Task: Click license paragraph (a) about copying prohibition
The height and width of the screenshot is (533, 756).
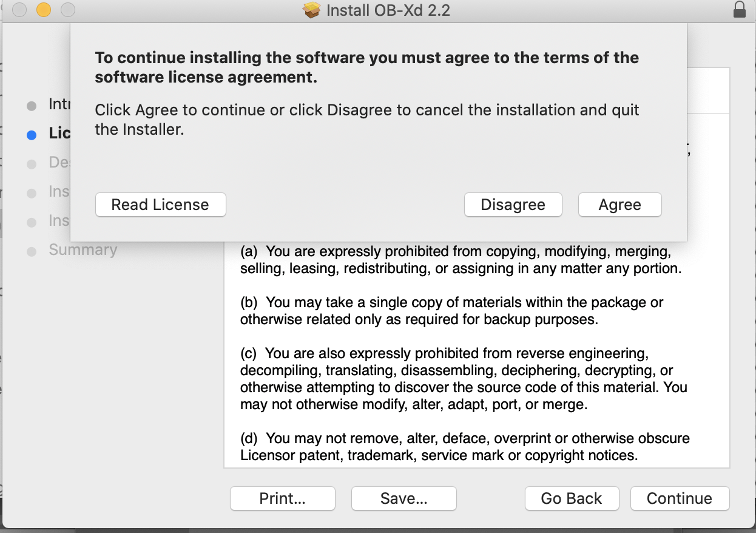Action: [x=461, y=260]
